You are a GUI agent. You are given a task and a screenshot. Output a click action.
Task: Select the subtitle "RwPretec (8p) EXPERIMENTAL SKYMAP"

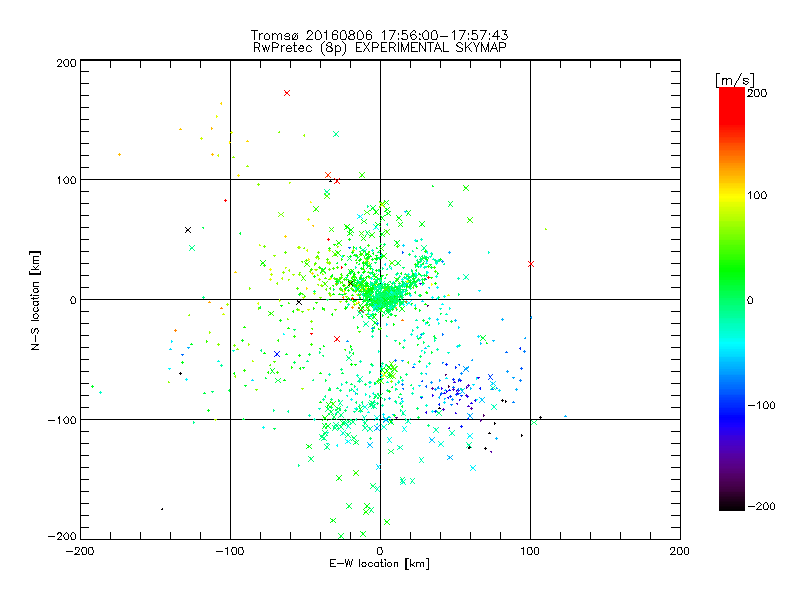pyautogui.click(x=380, y=47)
